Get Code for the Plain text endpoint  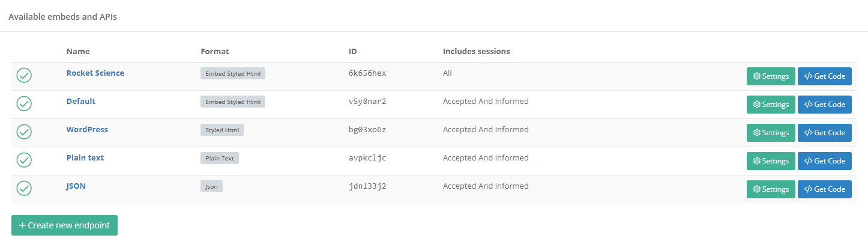pos(824,161)
